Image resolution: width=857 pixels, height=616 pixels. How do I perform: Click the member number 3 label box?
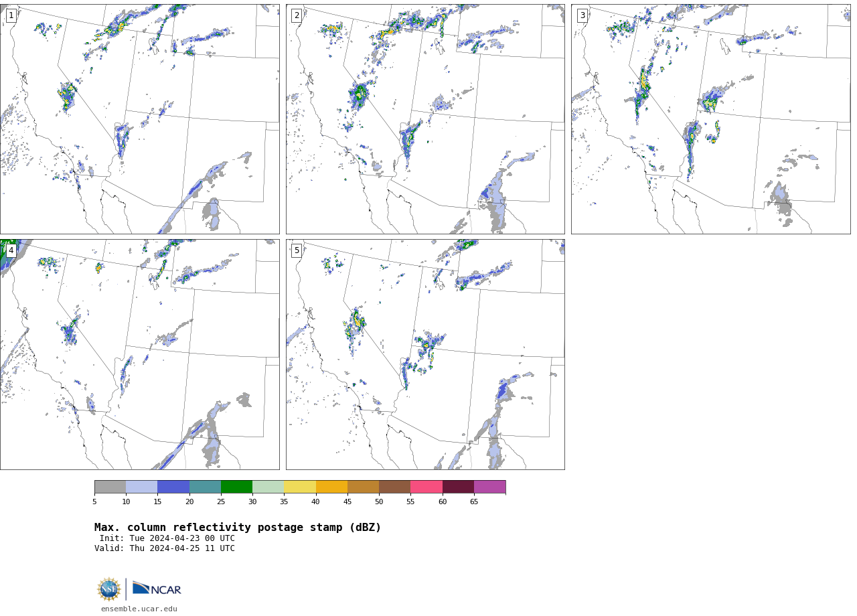[582, 15]
